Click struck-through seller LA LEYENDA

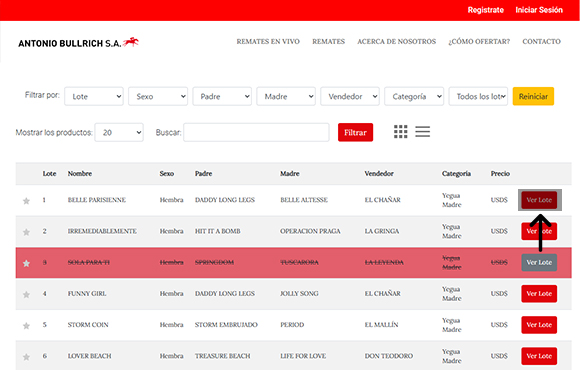384,262
